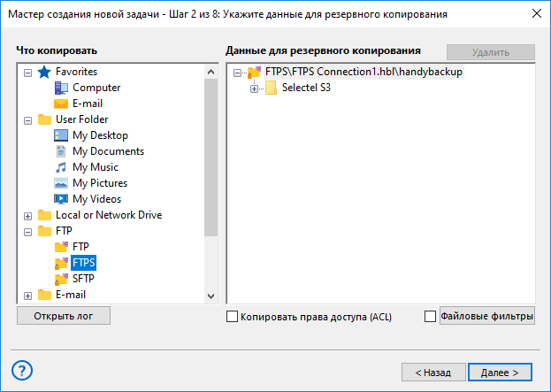Select the Computer icon under Favorites
Screen dimensions: 551x392
coord(61,88)
